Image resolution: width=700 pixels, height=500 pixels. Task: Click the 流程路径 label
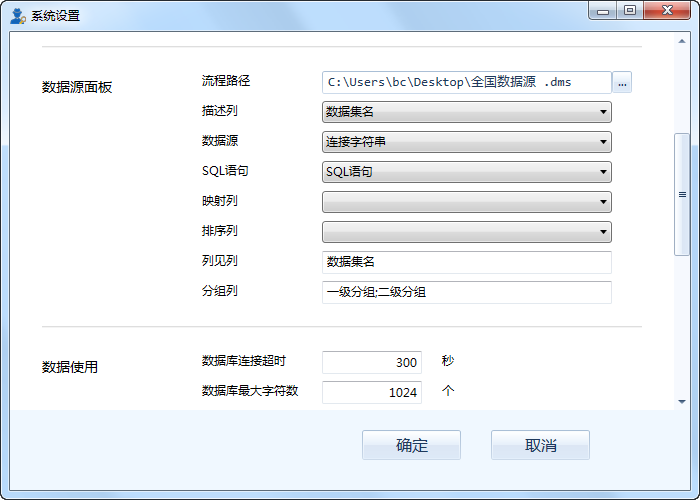pyautogui.click(x=226, y=81)
